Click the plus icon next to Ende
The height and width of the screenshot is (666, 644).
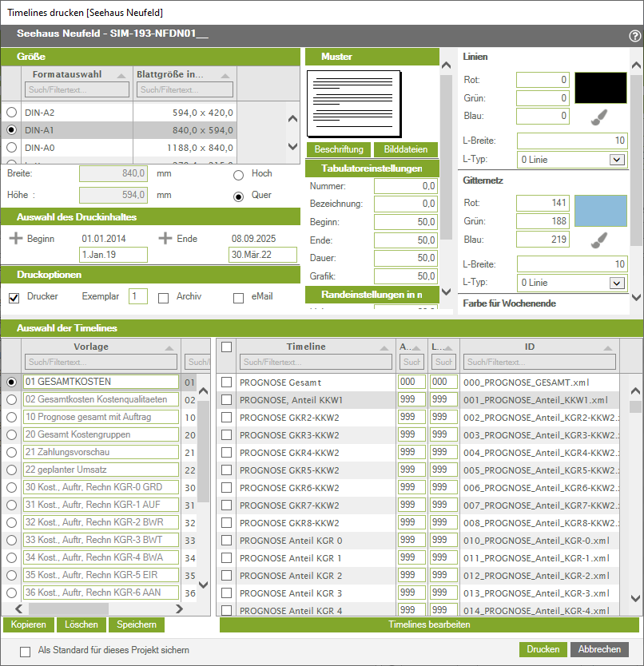click(165, 238)
